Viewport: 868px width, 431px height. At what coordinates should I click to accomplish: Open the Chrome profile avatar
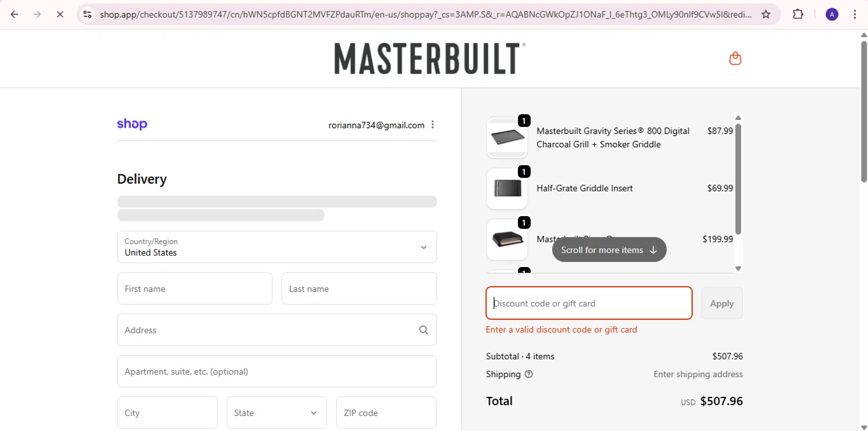832,14
